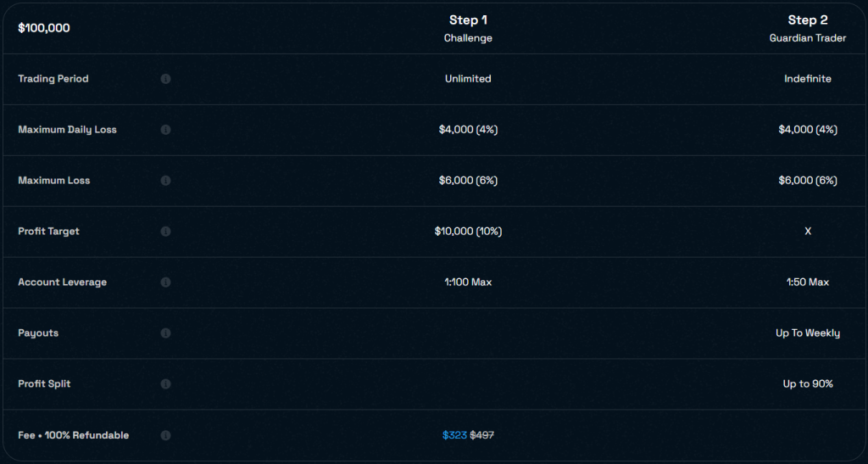Click the $323 discounted fee price
The height and width of the screenshot is (464, 868).
click(x=454, y=435)
